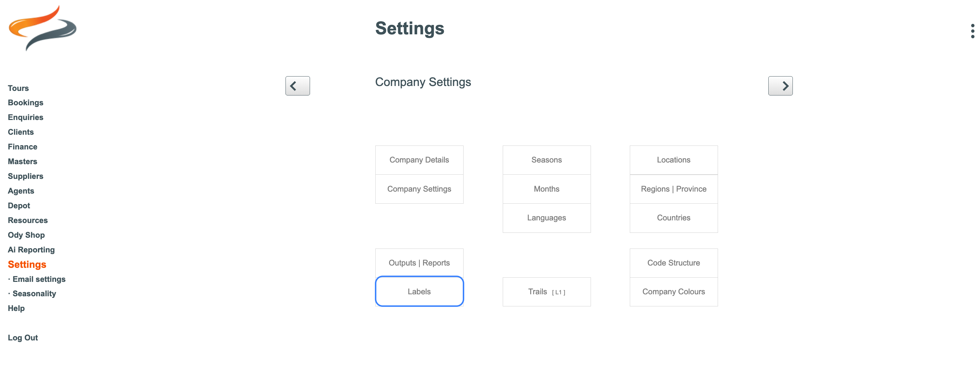The width and height of the screenshot is (980, 378).
Task: Open the Labels settings tile
Action: point(419,291)
